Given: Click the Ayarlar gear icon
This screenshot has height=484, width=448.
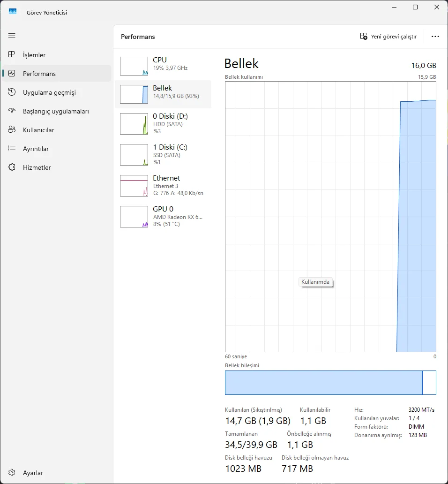Looking at the screenshot, I should [x=12, y=473].
